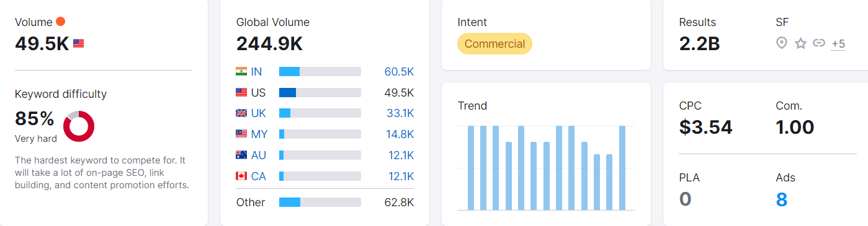Image resolution: width=868 pixels, height=226 pixels.
Task: Click the 60.5K India volume value
Action: 399,71
